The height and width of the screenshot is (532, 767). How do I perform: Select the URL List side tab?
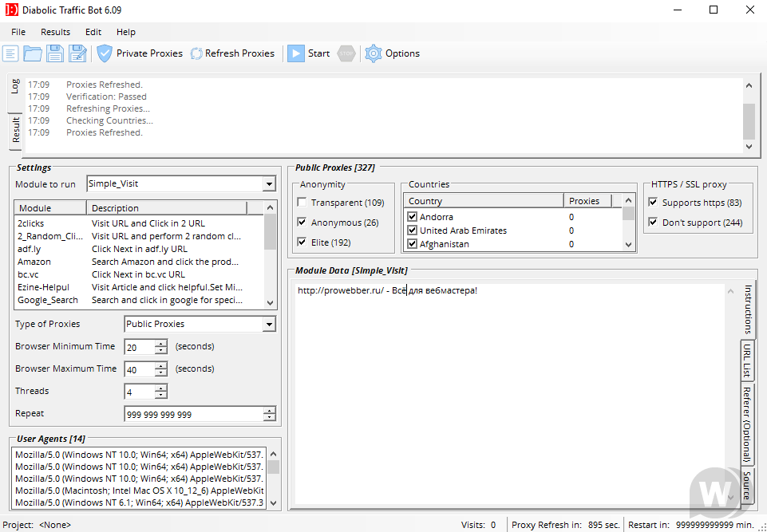(747, 361)
